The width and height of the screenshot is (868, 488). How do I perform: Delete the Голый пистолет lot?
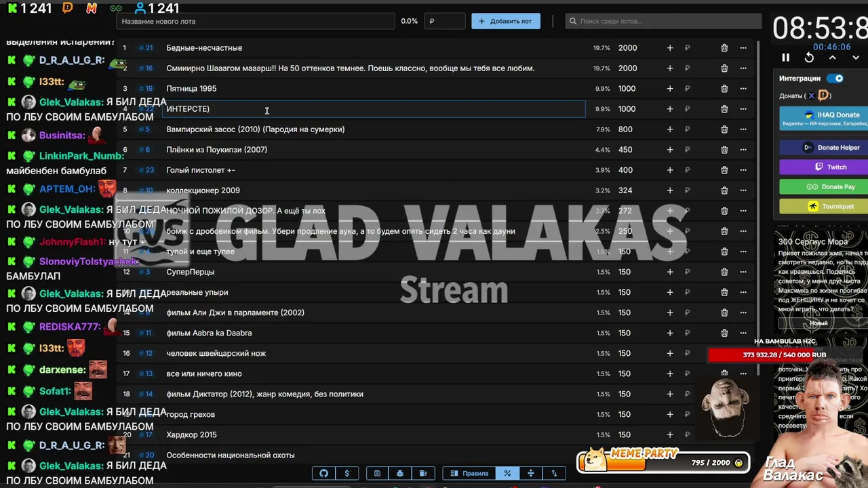pyautogui.click(x=724, y=170)
